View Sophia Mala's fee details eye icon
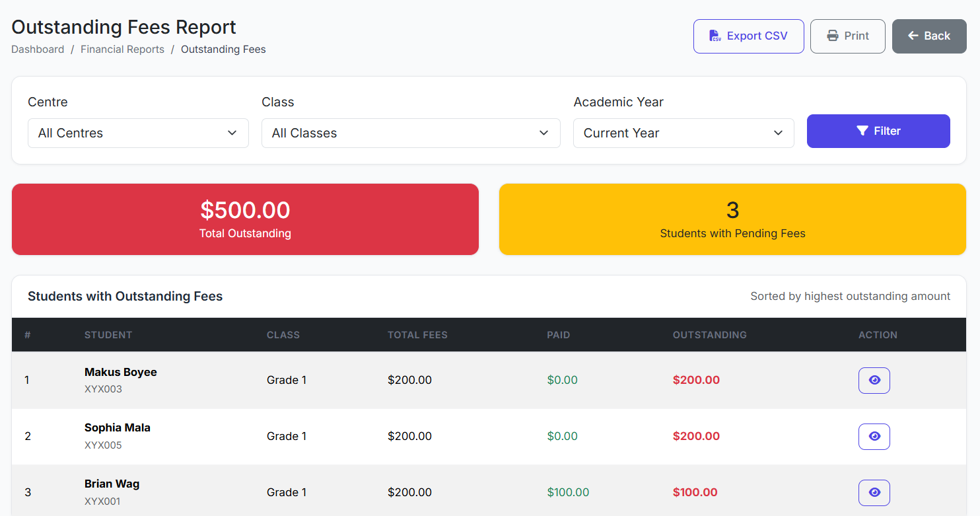 pos(874,436)
